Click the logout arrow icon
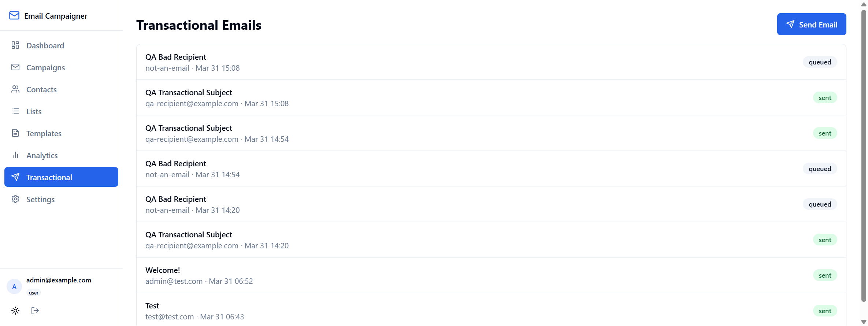This screenshot has width=868, height=326. [35, 311]
